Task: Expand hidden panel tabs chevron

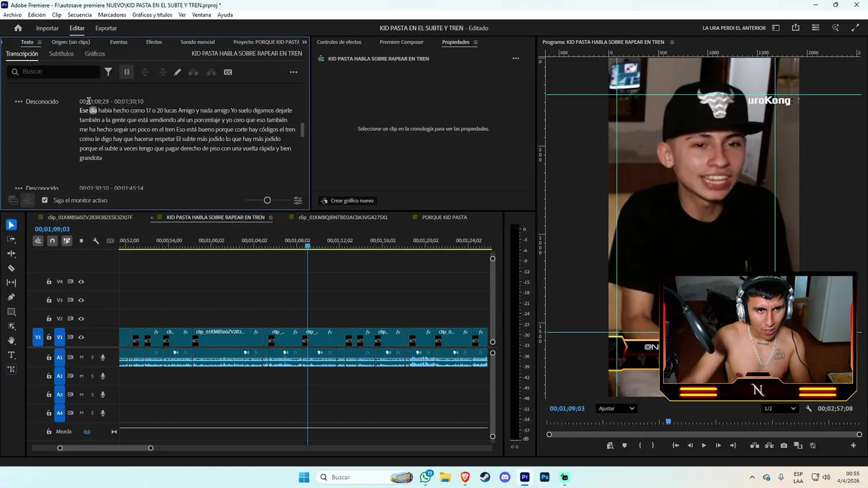Action: pyautogui.click(x=304, y=42)
